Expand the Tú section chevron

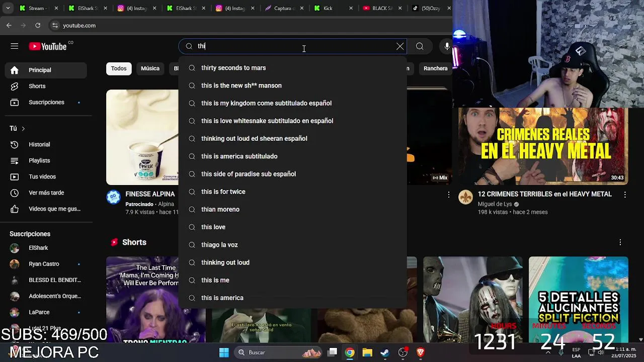tap(23, 129)
